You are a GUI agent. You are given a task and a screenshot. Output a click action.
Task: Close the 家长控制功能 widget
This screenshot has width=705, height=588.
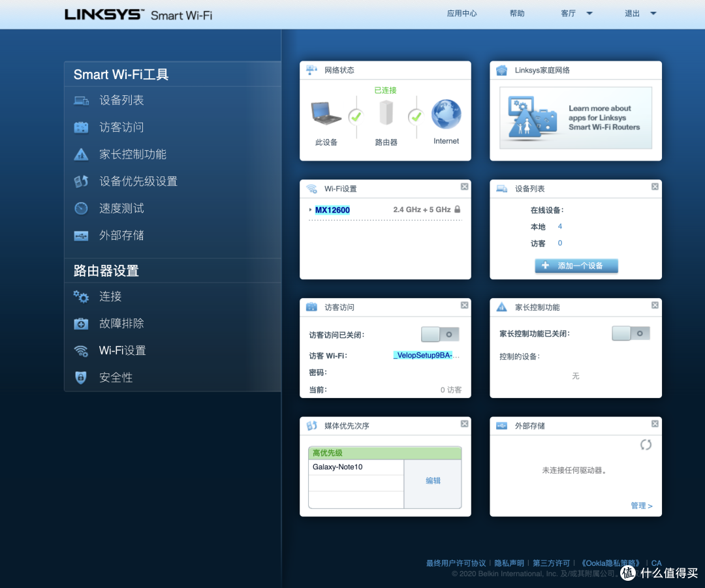tap(655, 305)
